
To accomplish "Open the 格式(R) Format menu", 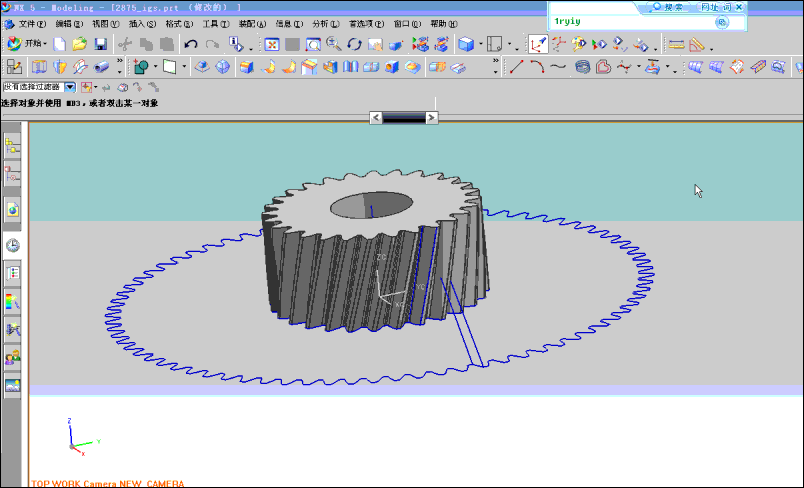I will (x=179, y=24).
